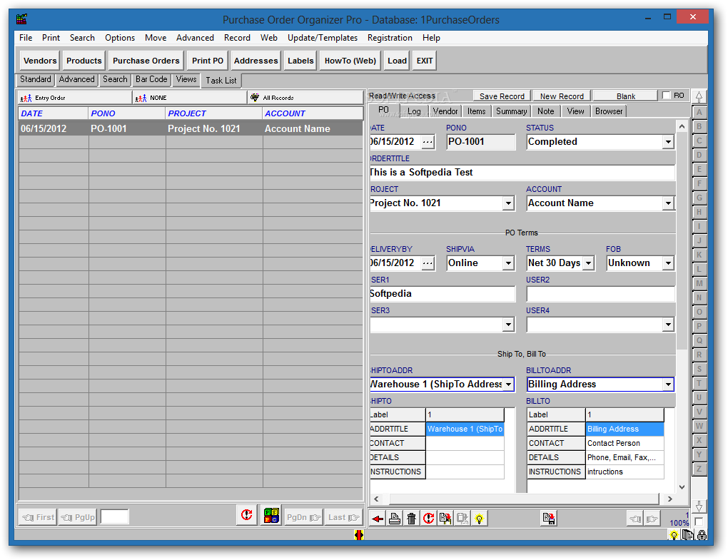
Task: Expand the USER4 dropdown
Action: pos(668,325)
